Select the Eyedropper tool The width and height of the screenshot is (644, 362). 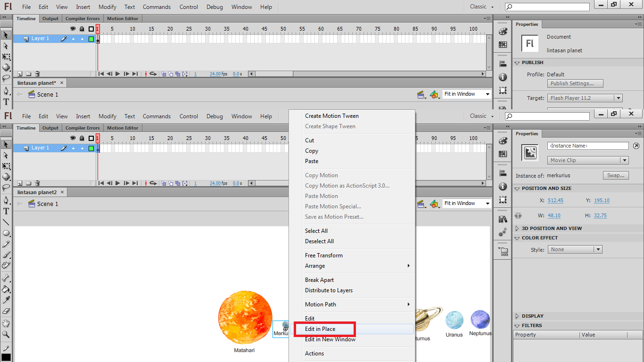point(6,300)
